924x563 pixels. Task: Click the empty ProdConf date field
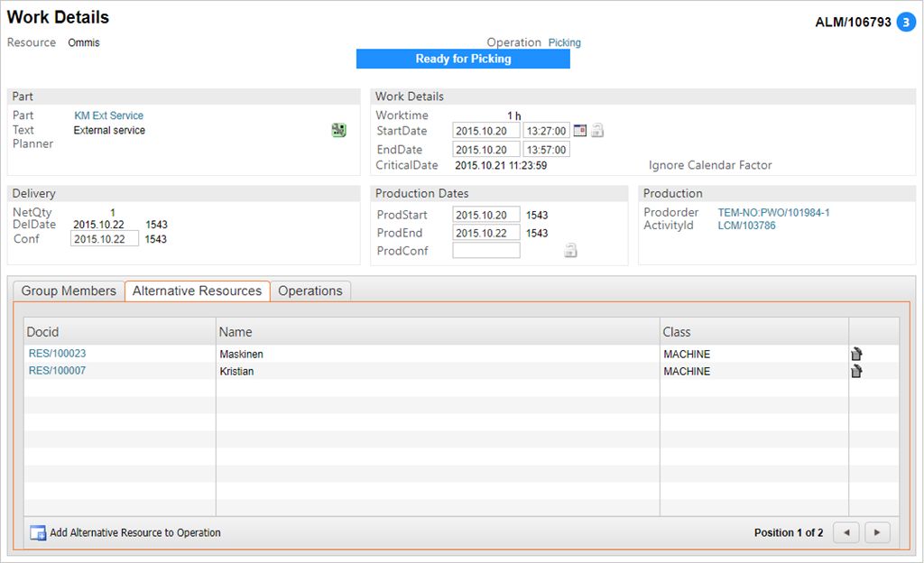point(486,251)
